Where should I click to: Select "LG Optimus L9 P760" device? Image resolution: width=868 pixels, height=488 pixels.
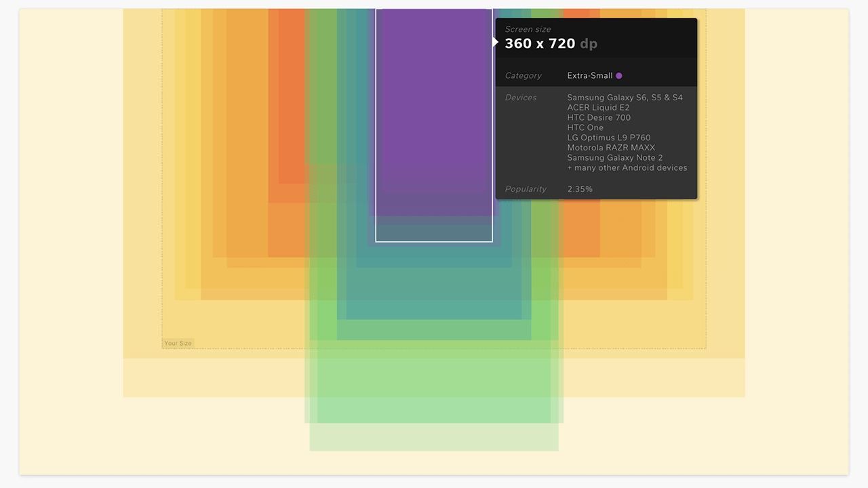(x=608, y=138)
